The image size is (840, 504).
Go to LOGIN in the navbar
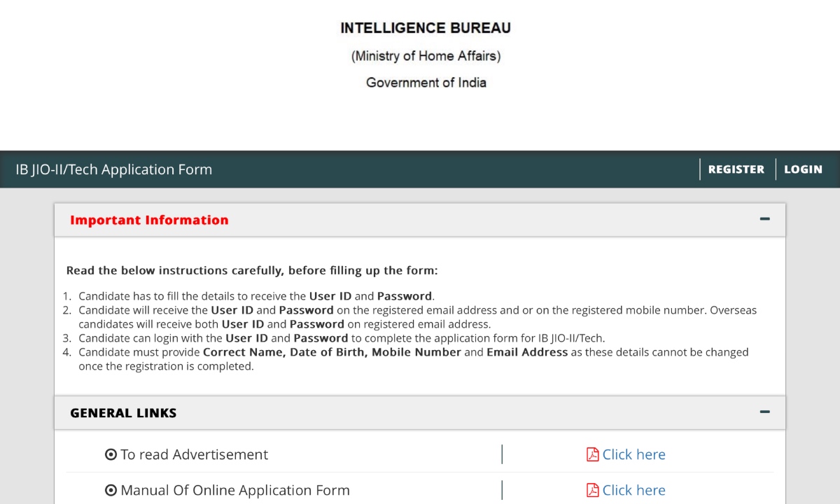(803, 169)
